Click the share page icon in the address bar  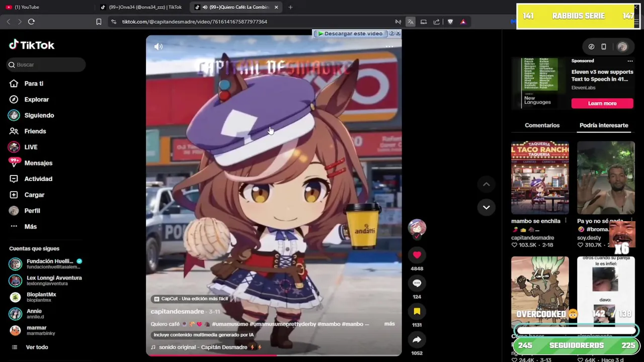click(x=436, y=22)
